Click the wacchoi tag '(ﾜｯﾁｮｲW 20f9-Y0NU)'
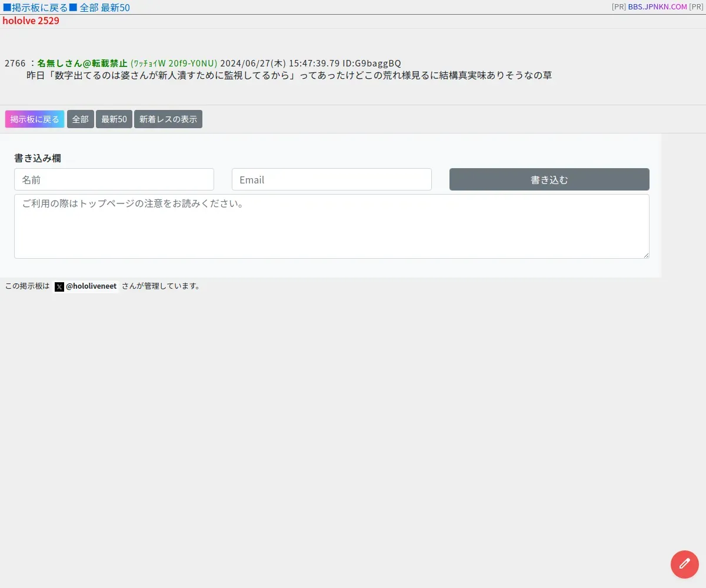 point(174,63)
